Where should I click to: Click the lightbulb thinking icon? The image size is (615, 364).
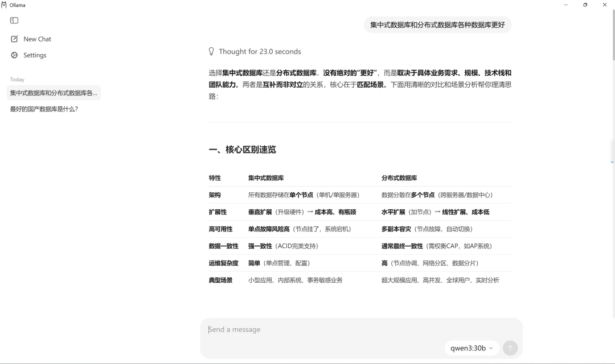coord(211,51)
